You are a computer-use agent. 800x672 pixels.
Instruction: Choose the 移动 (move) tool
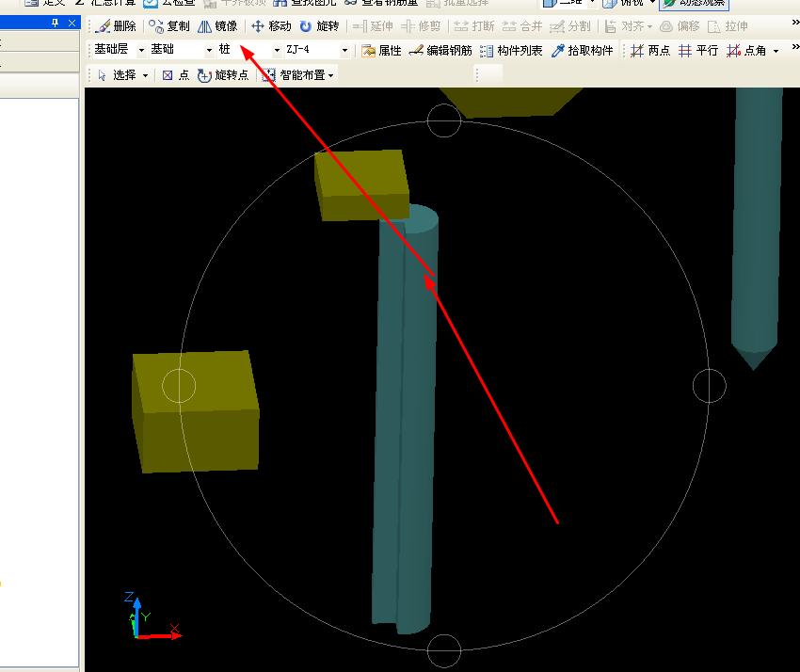click(x=271, y=26)
